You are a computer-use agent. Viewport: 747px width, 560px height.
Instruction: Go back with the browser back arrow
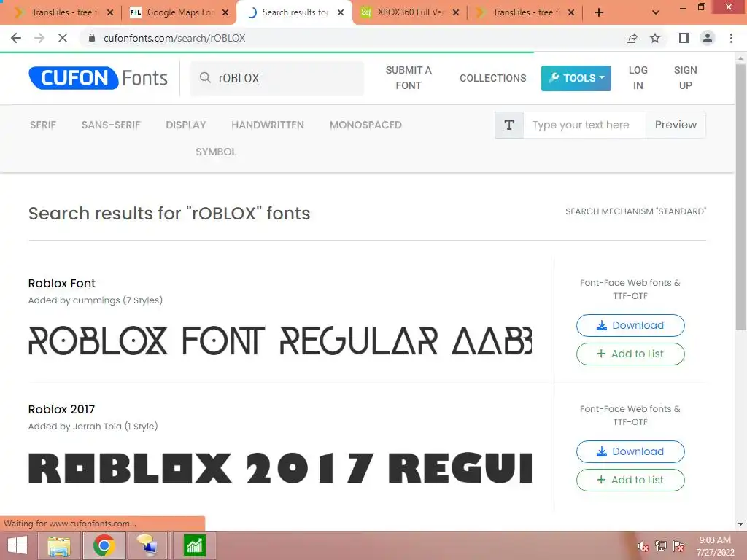(16, 38)
